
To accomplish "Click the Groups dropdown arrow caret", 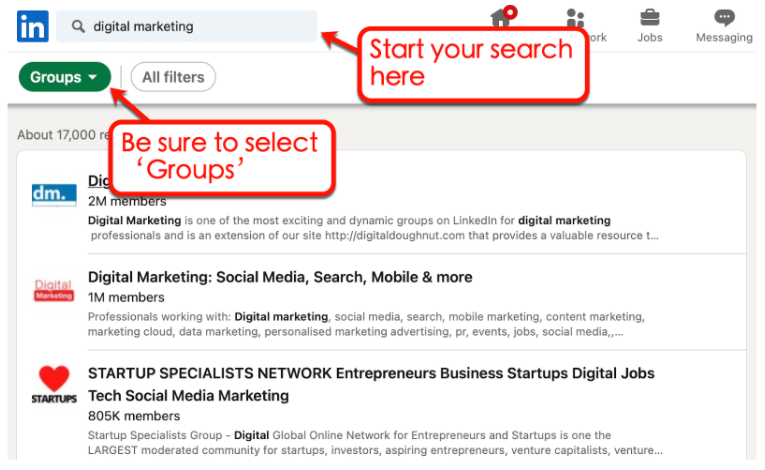I will click(93, 77).
